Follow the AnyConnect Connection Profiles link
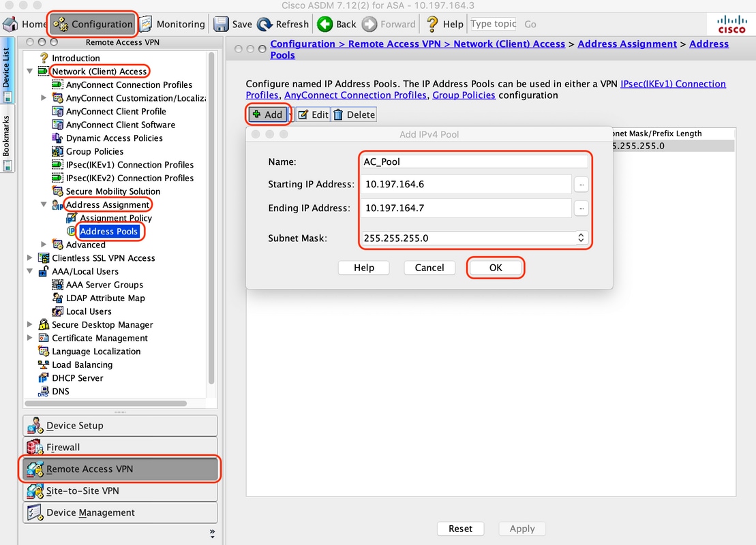The width and height of the screenshot is (756, 545). [x=355, y=95]
